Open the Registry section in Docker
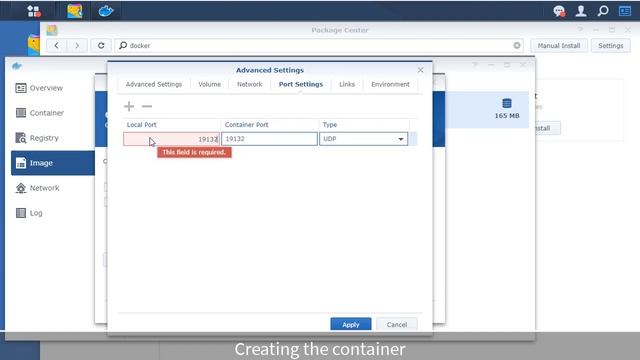The height and width of the screenshot is (360, 640). click(53, 138)
